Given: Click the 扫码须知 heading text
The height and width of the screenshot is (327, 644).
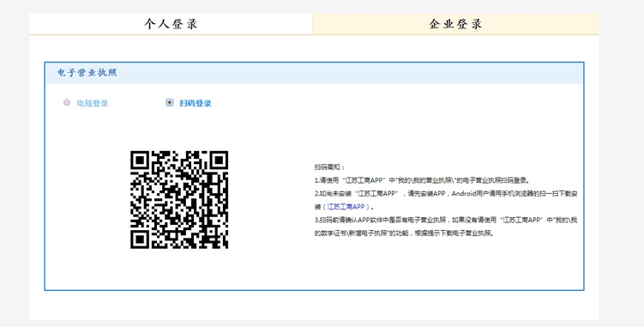Looking at the screenshot, I should (330, 167).
